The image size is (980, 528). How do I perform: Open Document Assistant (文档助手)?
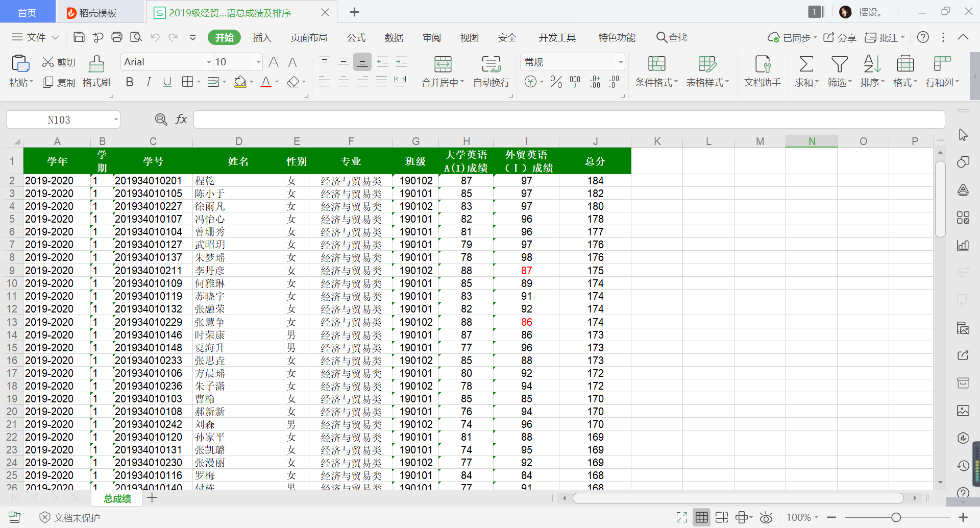(763, 71)
